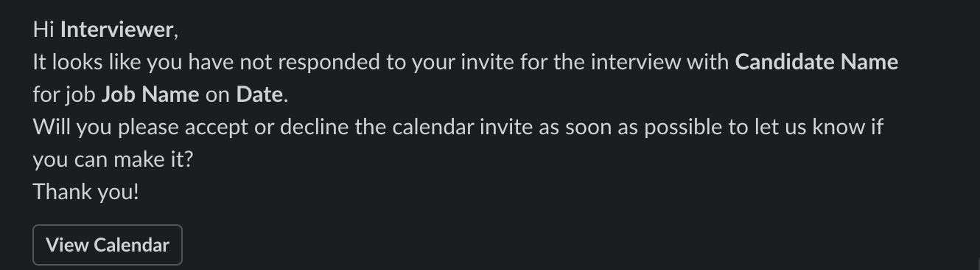This screenshot has width=980, height=270.
Task: Click 'you can make it?' text
Action: 113,159
